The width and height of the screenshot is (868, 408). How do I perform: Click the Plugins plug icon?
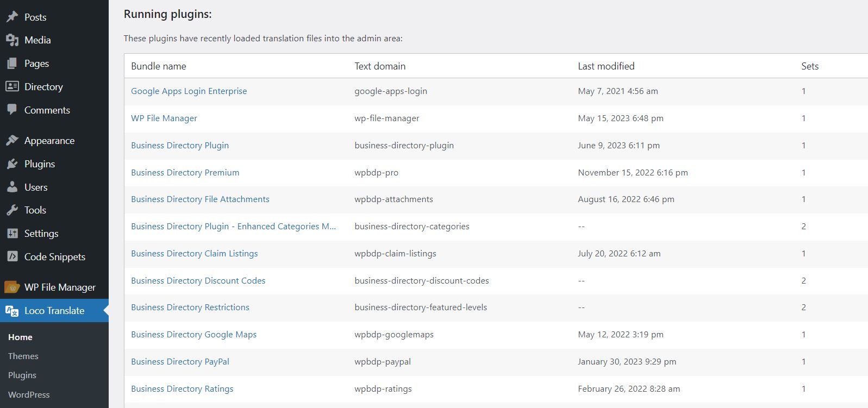point(12,164)
